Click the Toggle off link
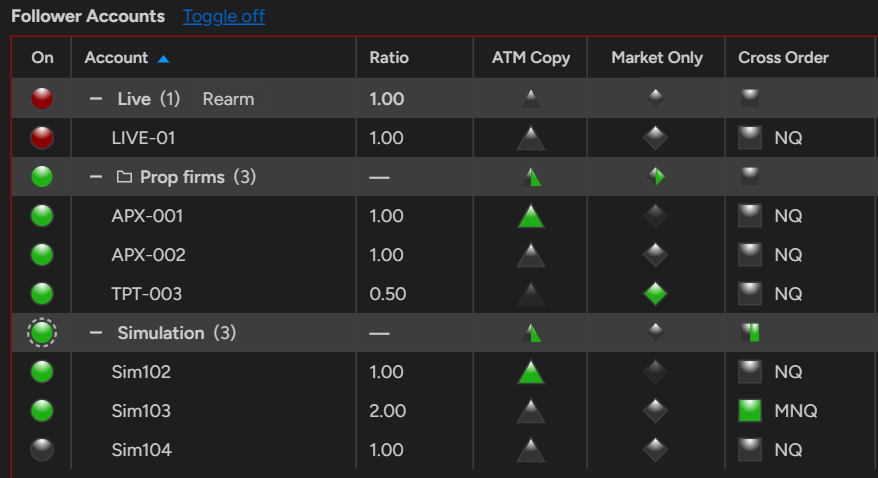This screenshot has height=478, width=878. click(x=224, y=16)
